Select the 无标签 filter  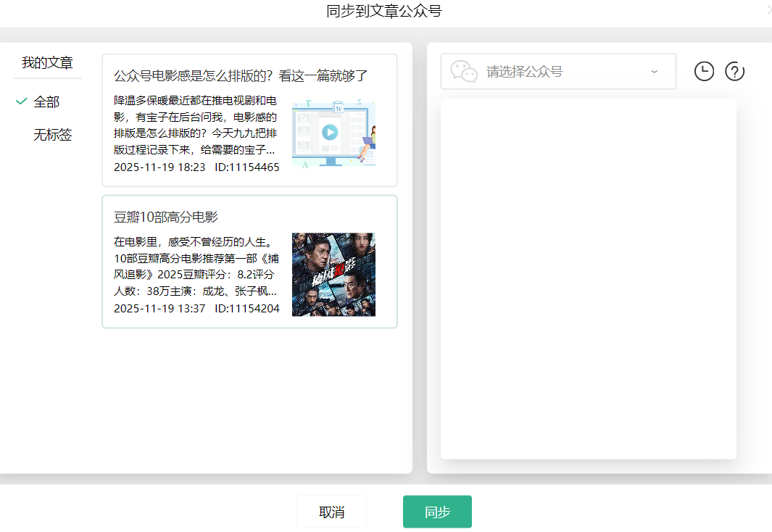click(52, 135)
